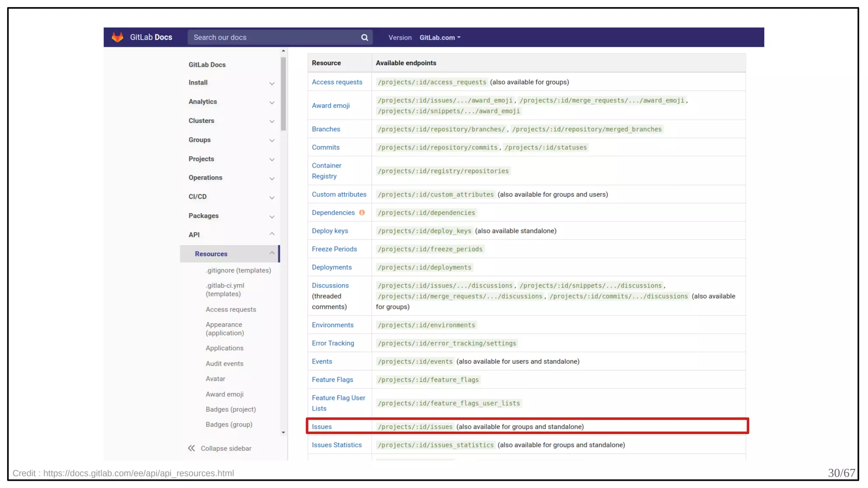Image resolution: width=868 pixels, height=488 pixels.
Task: Open .gitlab-ci.yml (templates) sidebar item
Action: [x=225, y=290]
